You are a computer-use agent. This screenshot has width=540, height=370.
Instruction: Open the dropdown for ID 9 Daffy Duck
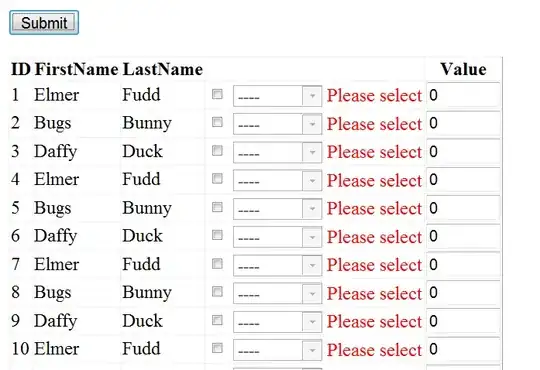[278, 322]
